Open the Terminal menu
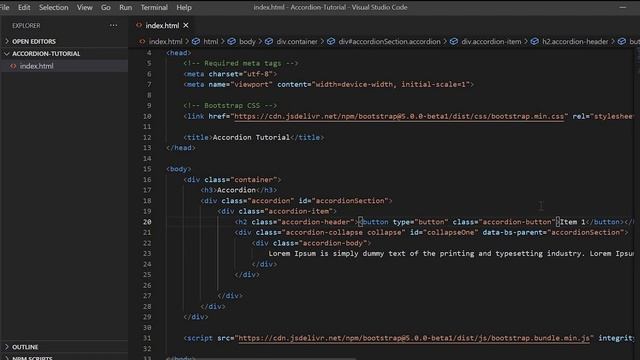 [x=154, y=7]
